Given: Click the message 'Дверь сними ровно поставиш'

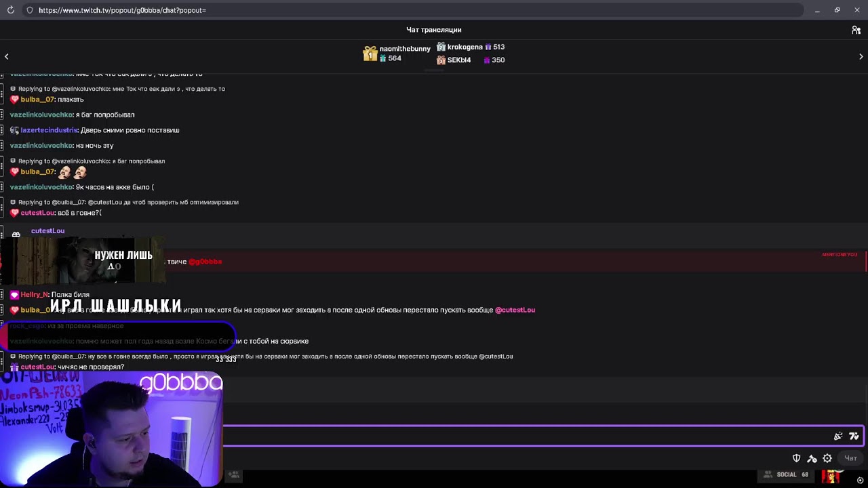Looking at the screenshot, I should click(130, 130).
